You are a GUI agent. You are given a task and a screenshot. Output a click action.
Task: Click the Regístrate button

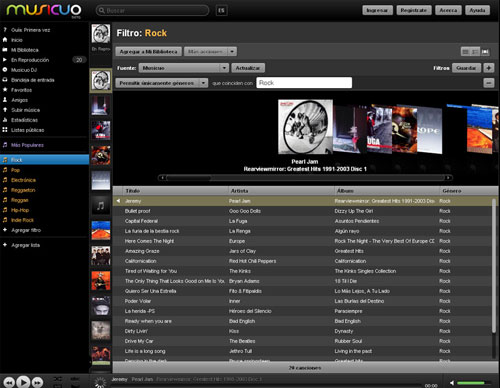point(414,10)
